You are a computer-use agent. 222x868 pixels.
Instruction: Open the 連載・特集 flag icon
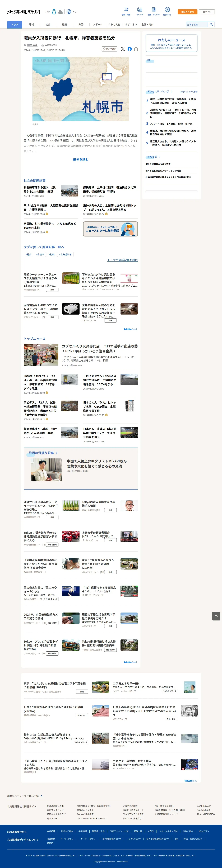tap(126, 10)
